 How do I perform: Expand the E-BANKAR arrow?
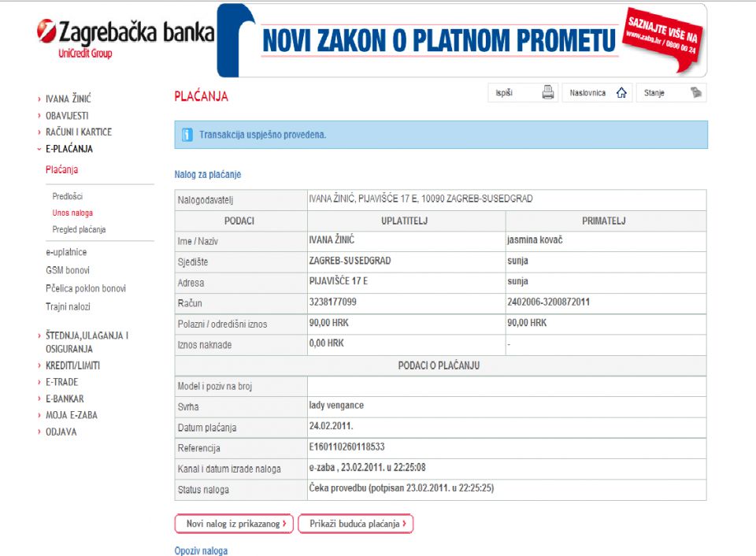coord(39,398)
